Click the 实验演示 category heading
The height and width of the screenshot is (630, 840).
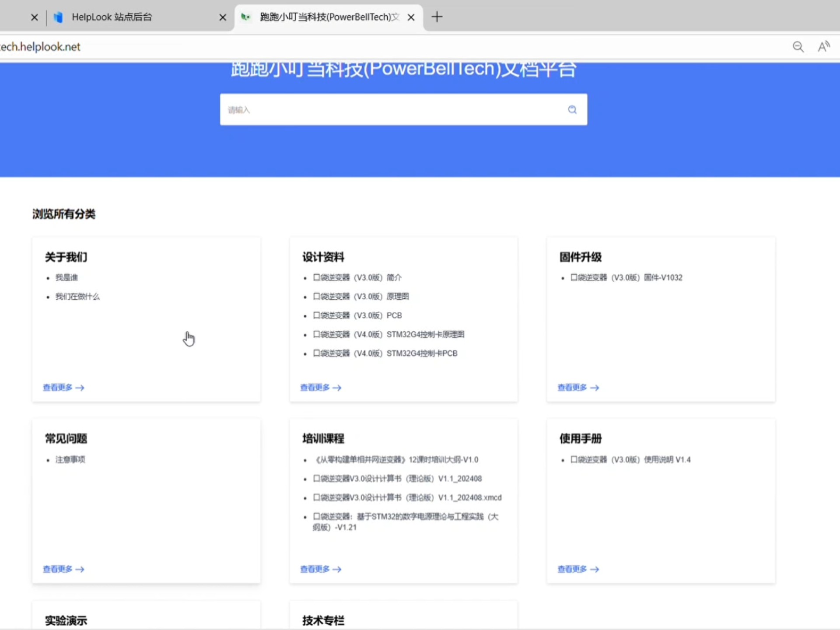pyautogui.click(x=66, y=620)
